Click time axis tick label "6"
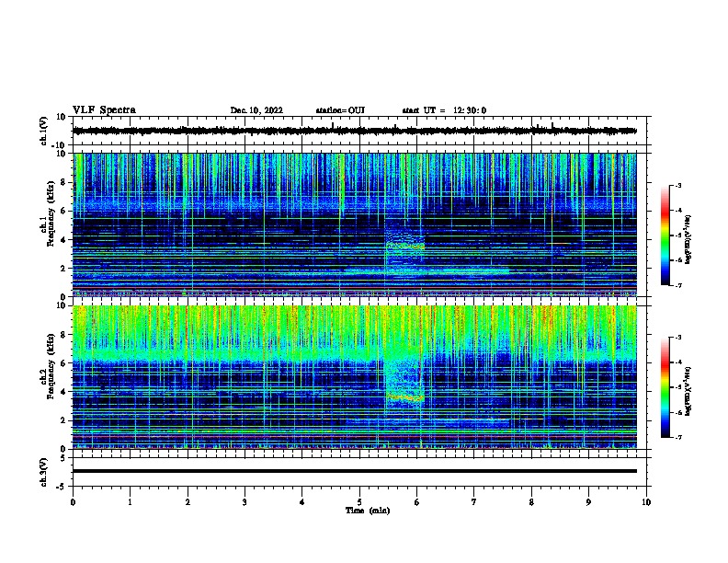Screen dimensions: 728x563 coord(417,502)
